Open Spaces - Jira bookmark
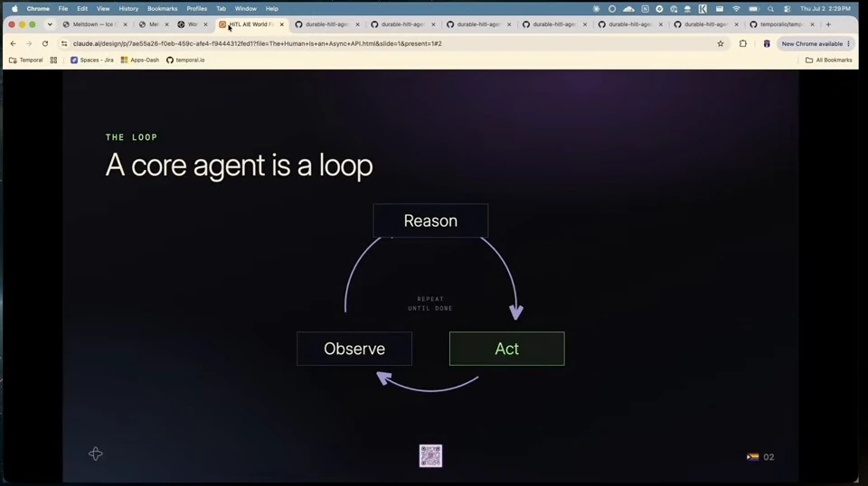 [x=92, y=60]
